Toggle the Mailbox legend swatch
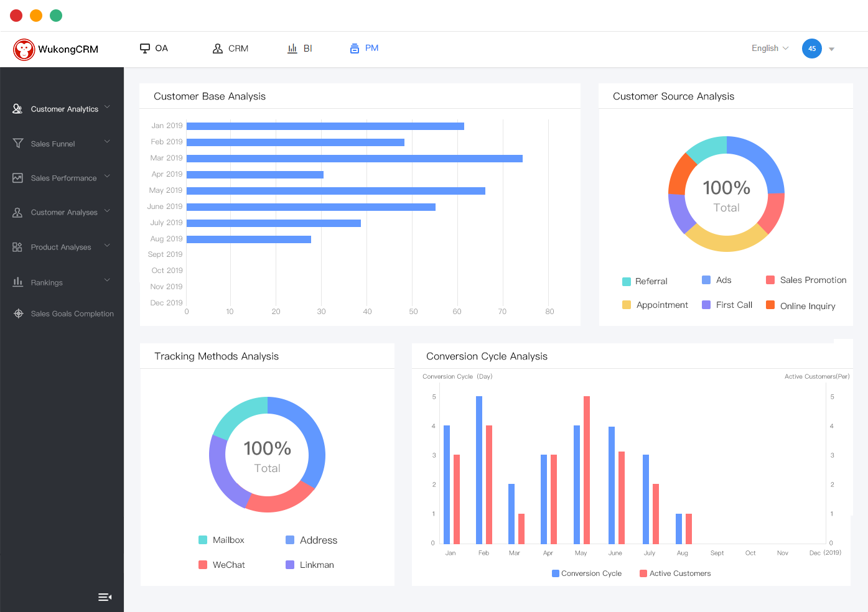The height and width of the screenshot is (612, 868). [x=203, y=540]
